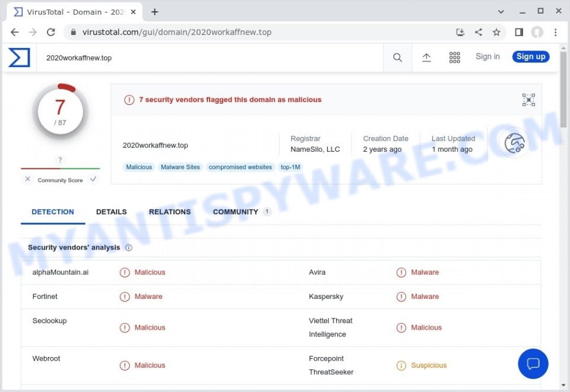Switch to the DETECTION tab
570x392 pixels.
[53, 212]
